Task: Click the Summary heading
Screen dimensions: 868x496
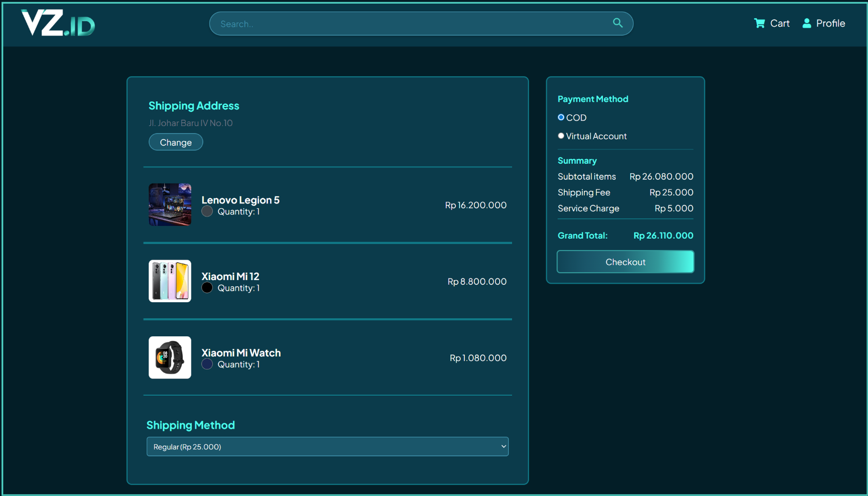Action: [x=577, y=161]
